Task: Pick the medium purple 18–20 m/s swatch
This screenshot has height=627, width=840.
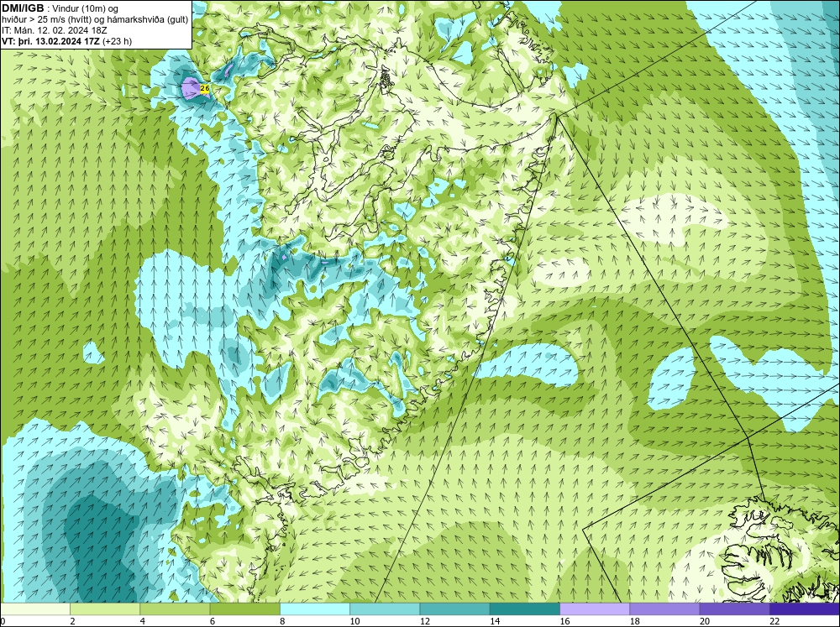Action: [664, 609]
